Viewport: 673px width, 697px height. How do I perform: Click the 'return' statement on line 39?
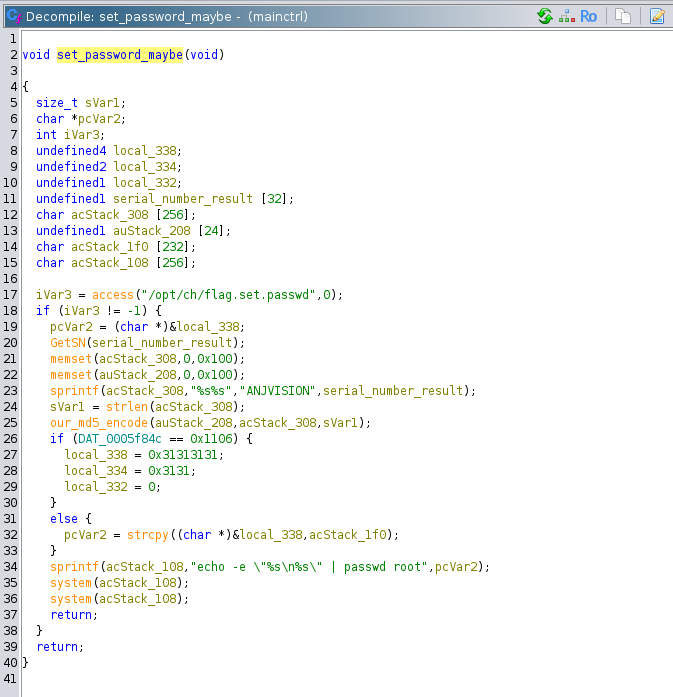click(x=57, y=647)
